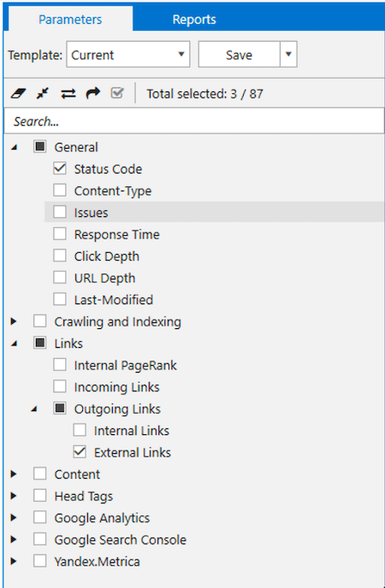The width and height of the screenshot is (385, 588).
Task: Select the Parameters tab
Action: pyautogui.click(x=70, y=19)
